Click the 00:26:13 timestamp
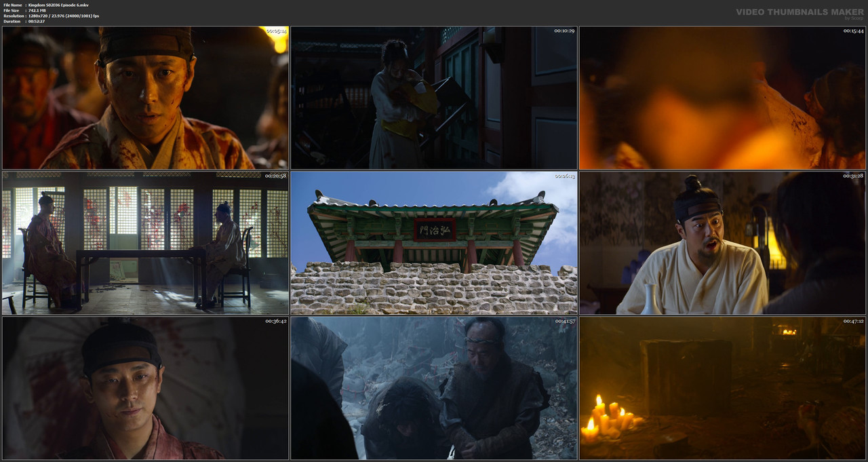 coord(564,176)
